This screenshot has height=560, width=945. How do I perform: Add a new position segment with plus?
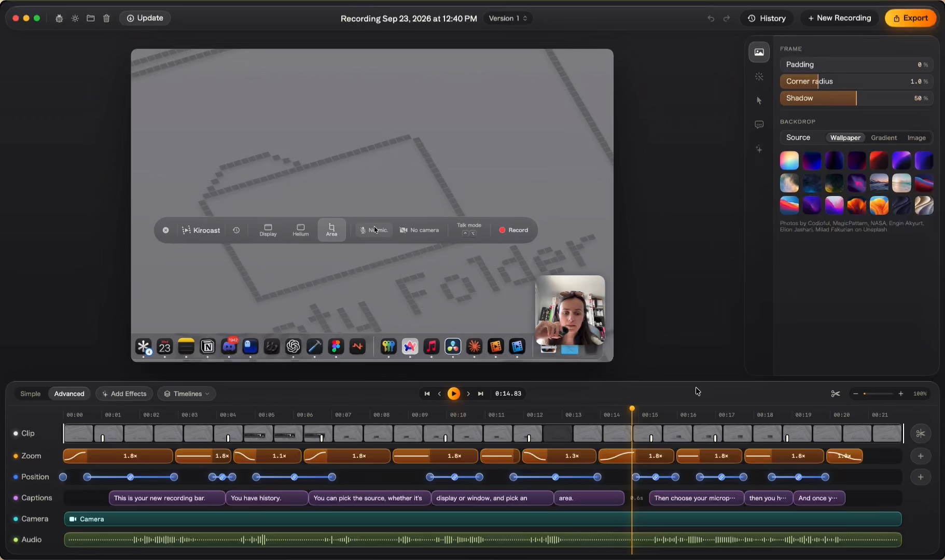921,477
